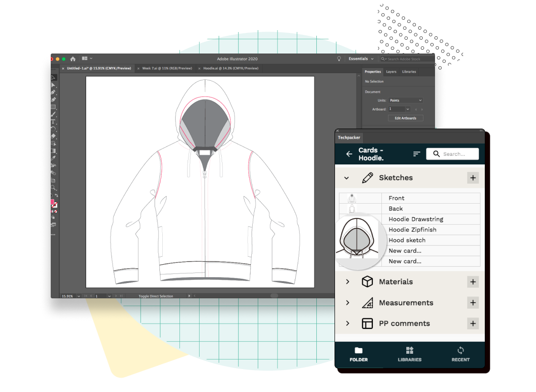The image size is (536, 392).
Task: Collapse the Sketches section
Action: 346,178
